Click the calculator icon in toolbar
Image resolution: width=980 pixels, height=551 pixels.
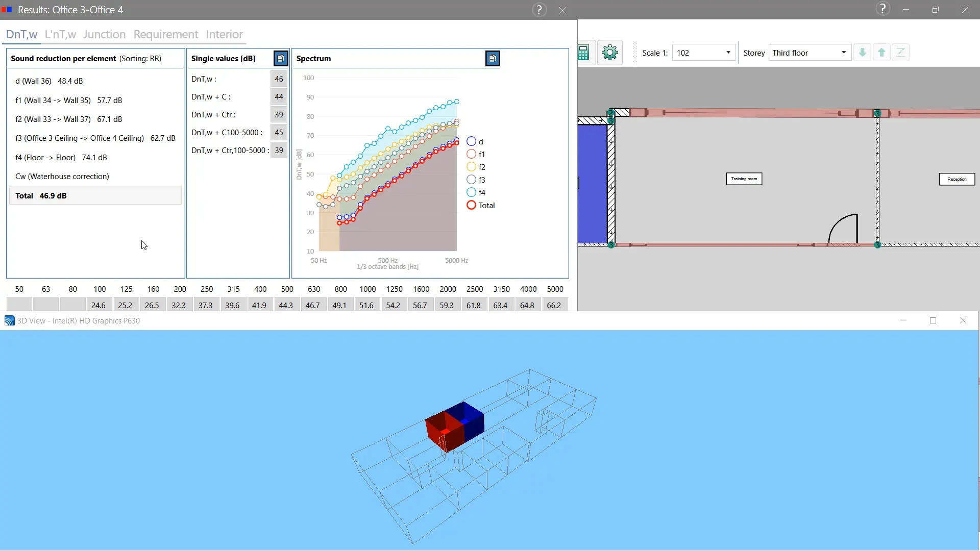point(584,53)
